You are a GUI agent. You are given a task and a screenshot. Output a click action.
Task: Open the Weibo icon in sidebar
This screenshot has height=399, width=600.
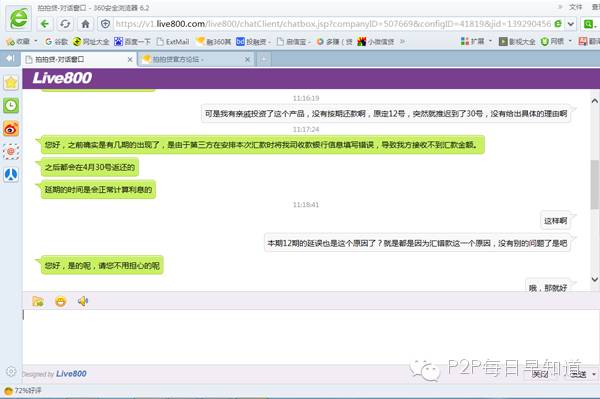click(11, 129)
